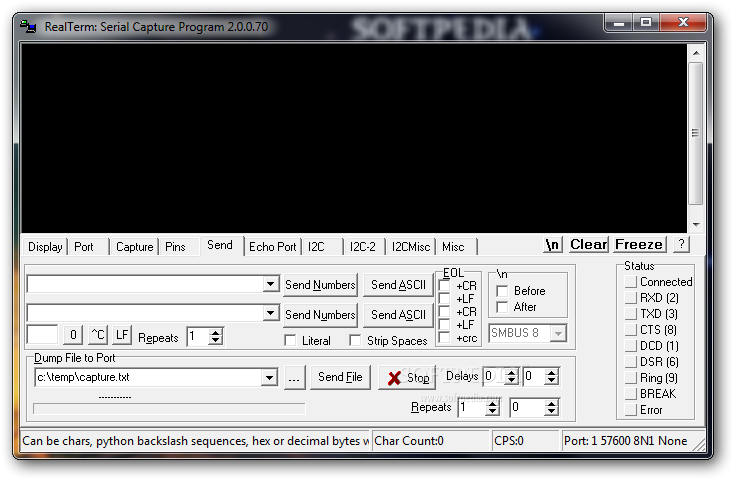Toggle the Strip Spaces checkbox

pyautogui.click(x=355, y=341)
